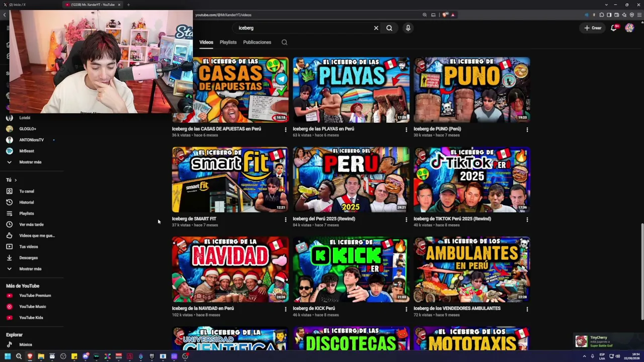
Task: Open the Windows Start menu
Action: (x=8, y=356)
